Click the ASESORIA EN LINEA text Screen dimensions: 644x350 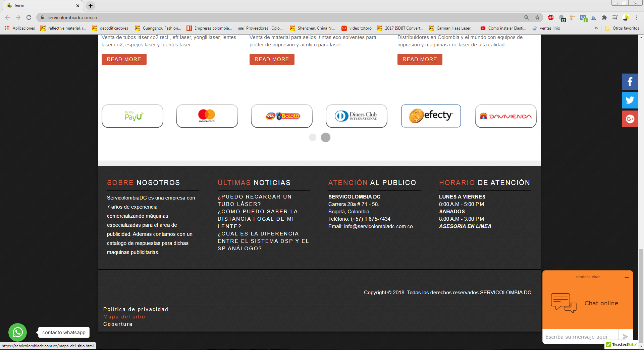[x=465, y=226]
